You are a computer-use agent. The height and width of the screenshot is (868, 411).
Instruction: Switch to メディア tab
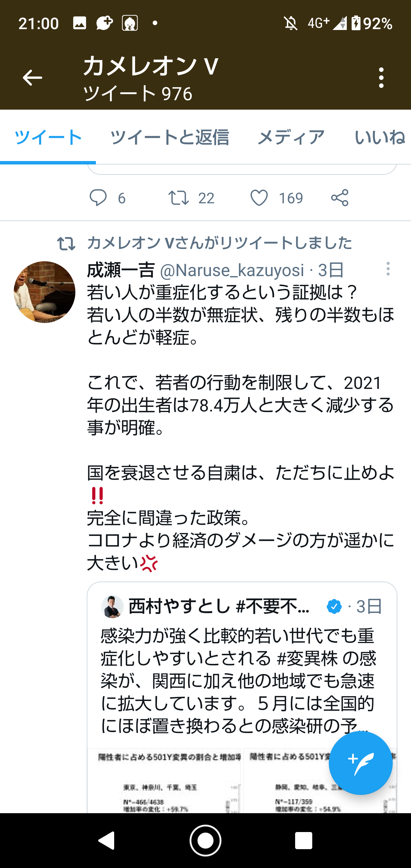291,137
